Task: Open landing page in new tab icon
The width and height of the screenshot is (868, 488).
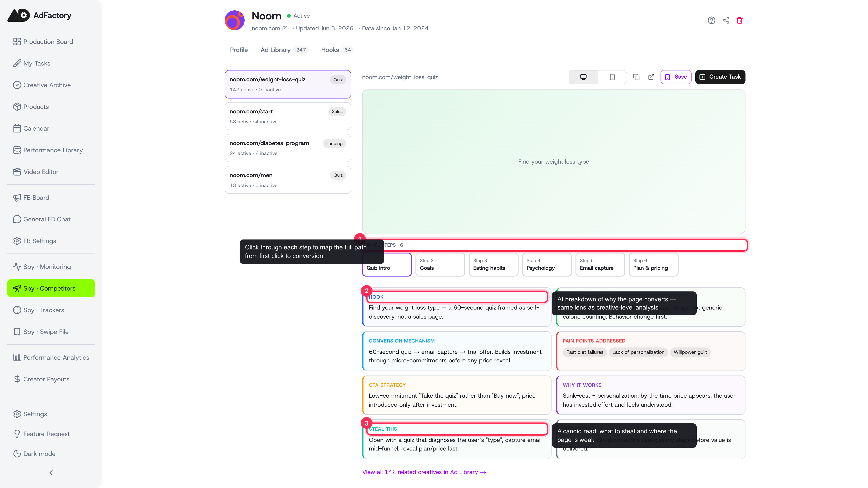Action: pyautogui.click(x=651, y=77)
